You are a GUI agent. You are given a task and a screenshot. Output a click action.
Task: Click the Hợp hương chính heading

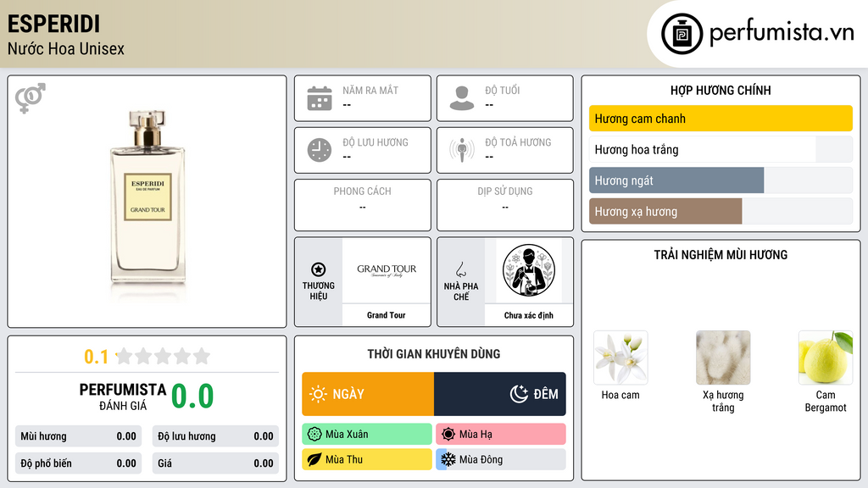(x=721, y=90)
